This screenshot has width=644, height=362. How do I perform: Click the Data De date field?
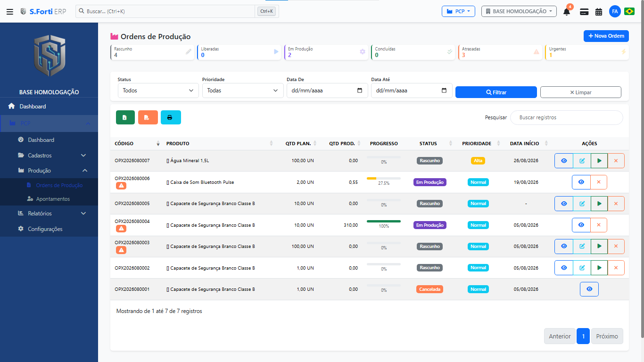pos(327,90)
